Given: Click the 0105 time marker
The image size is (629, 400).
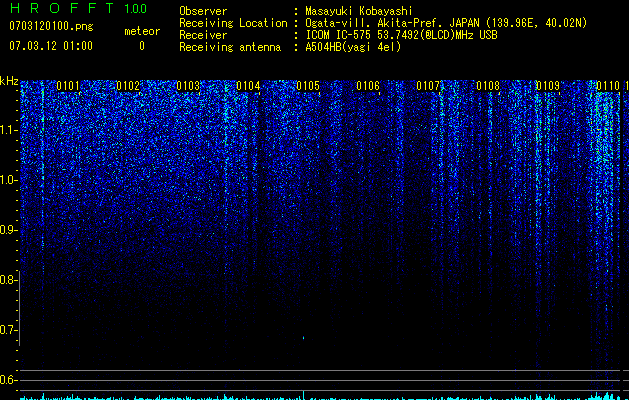Looking at the screenshot, I should click(308, 86).
